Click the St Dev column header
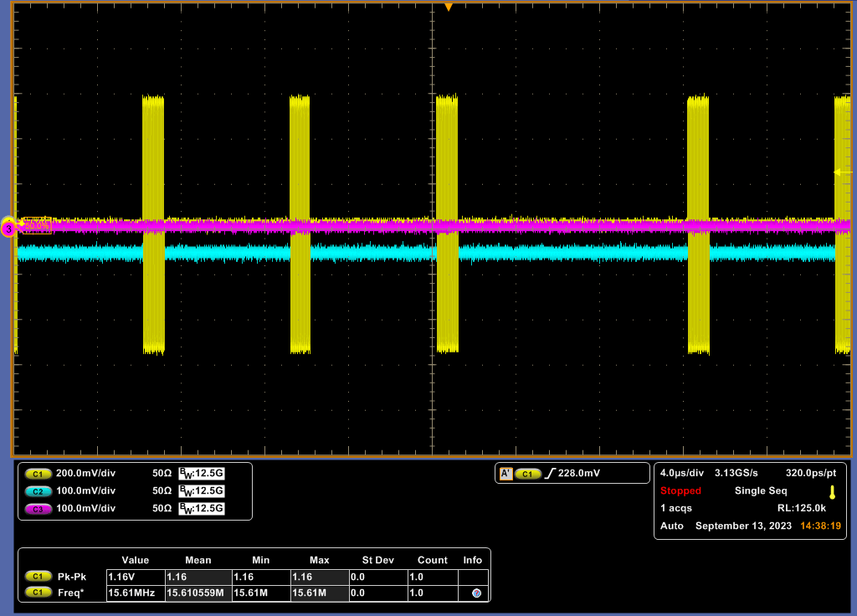This screenshot has height=616, width=857. [x=377, y=560]
